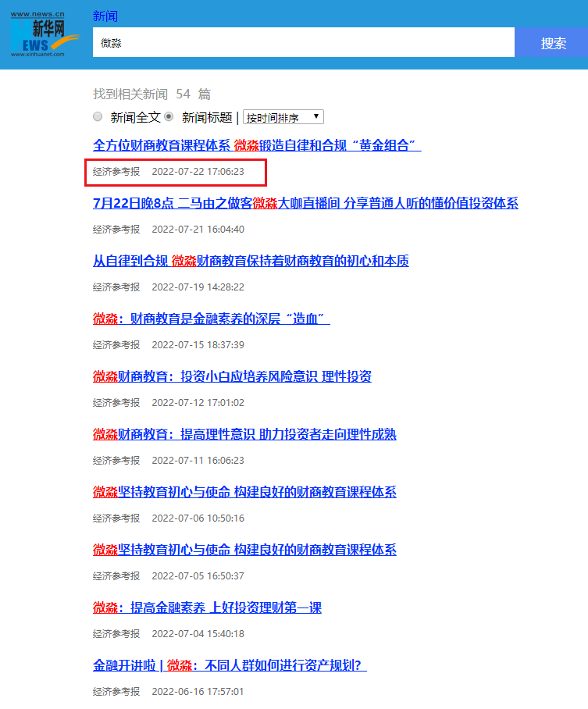Image resolution: width=588 pixels, height=709 pixels.
Task: Click timestamp 2022-07-04 15:40:18
Action: tap(198, 634)
